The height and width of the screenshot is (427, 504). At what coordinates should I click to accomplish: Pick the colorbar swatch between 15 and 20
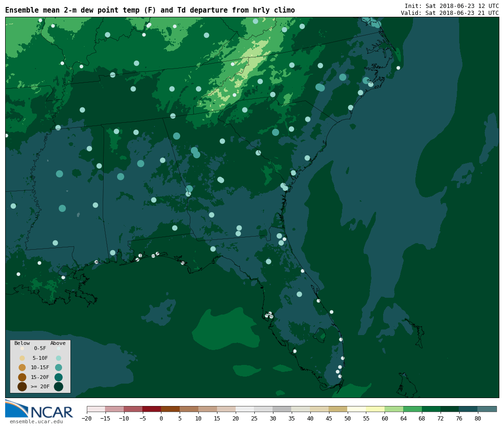pyautogui.click(x=226, y=409)
